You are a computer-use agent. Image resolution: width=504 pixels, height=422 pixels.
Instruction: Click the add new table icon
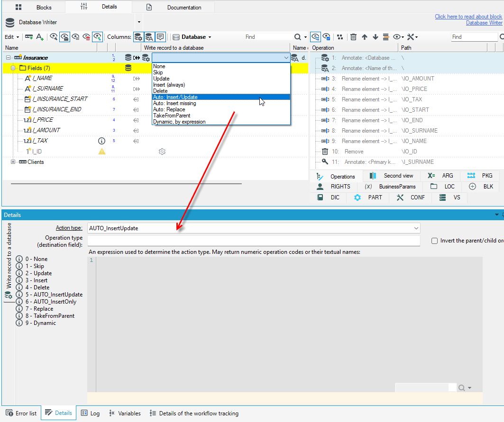click(29, 37)
